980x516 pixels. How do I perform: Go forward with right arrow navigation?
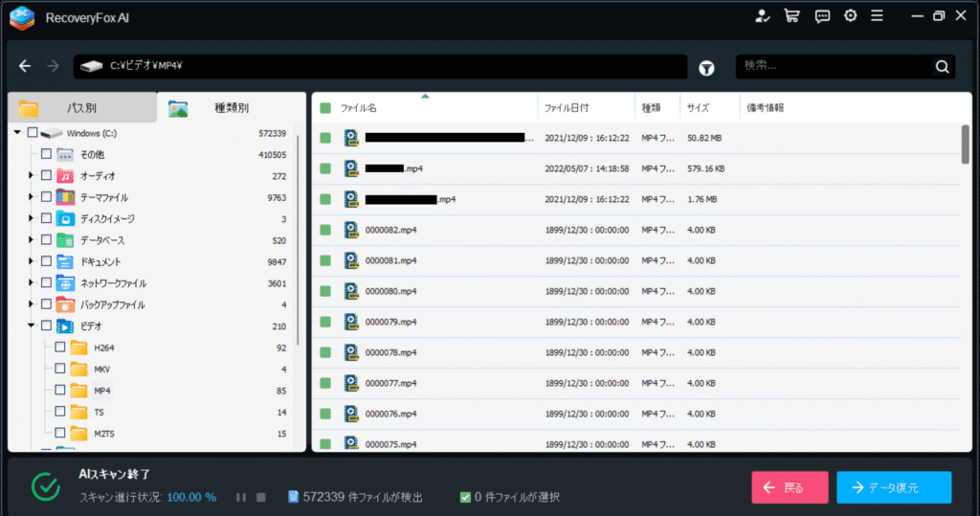[x=54, y=66]
